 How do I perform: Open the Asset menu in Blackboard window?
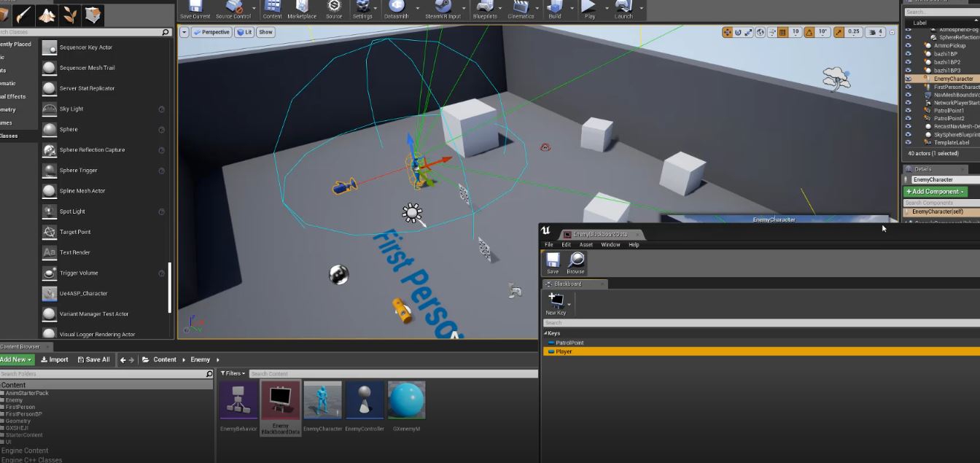point(586,245)
